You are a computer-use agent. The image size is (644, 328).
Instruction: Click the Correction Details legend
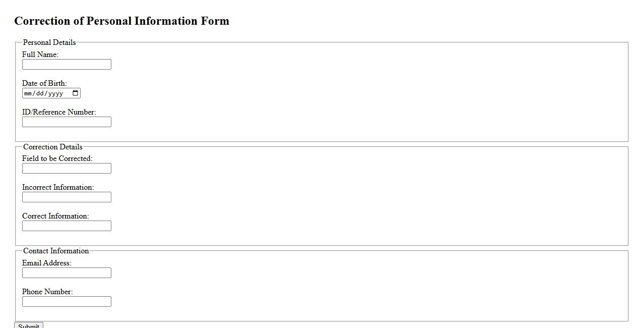[x=53, y=147]
